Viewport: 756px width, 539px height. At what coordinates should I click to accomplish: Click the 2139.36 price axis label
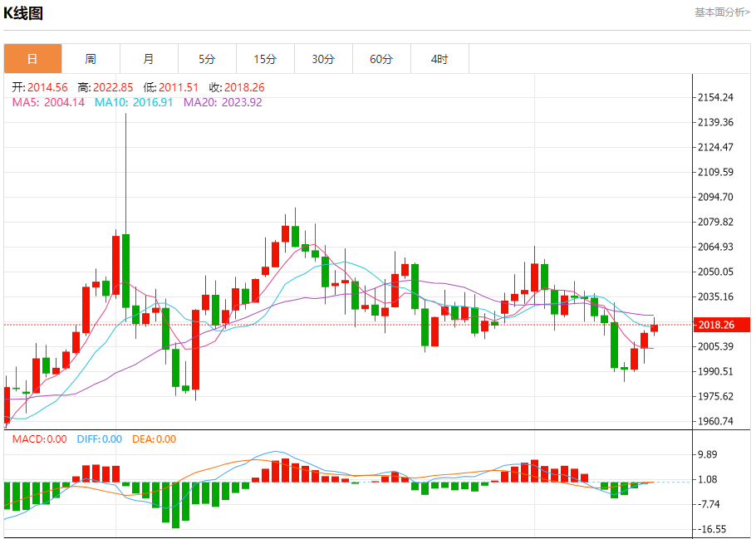[715, 122]
